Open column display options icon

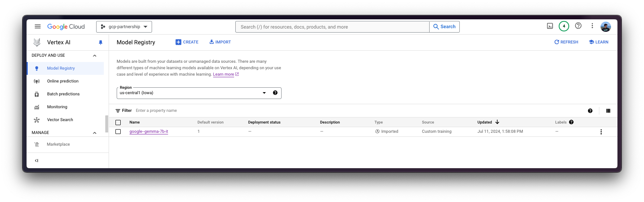coord(608,111)
